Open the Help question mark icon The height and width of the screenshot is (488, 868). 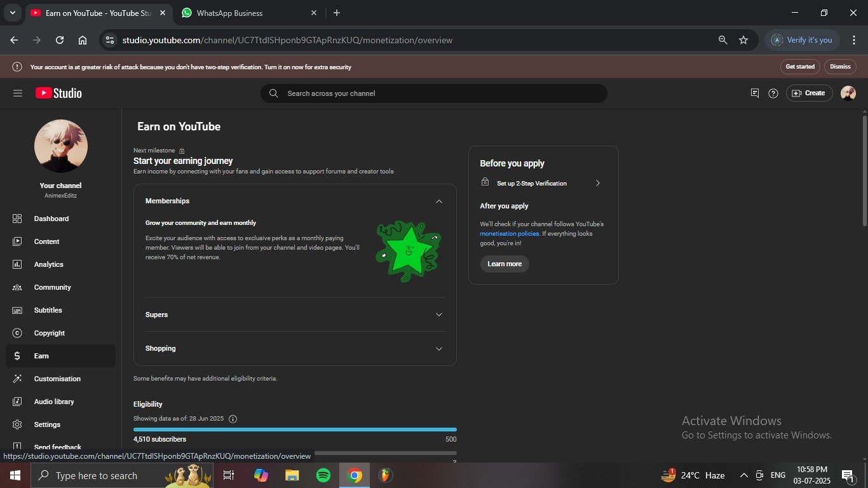coord(773,93)
